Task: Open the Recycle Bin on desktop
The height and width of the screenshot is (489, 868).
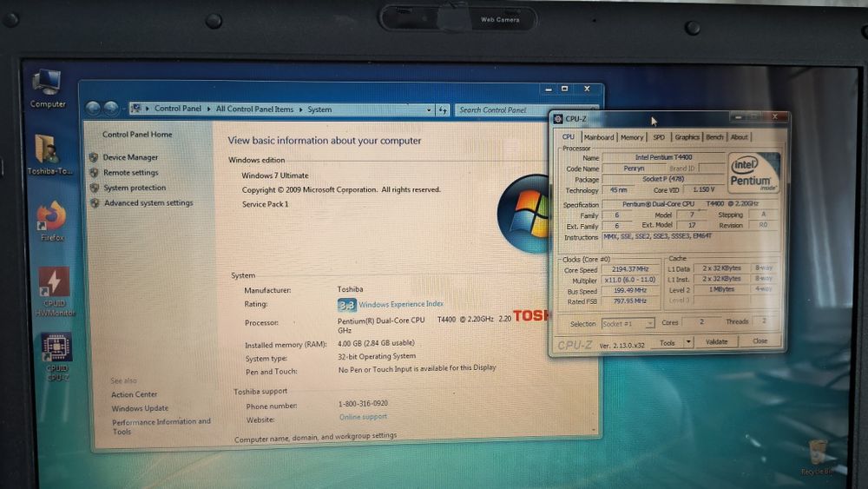Action: 817,458
